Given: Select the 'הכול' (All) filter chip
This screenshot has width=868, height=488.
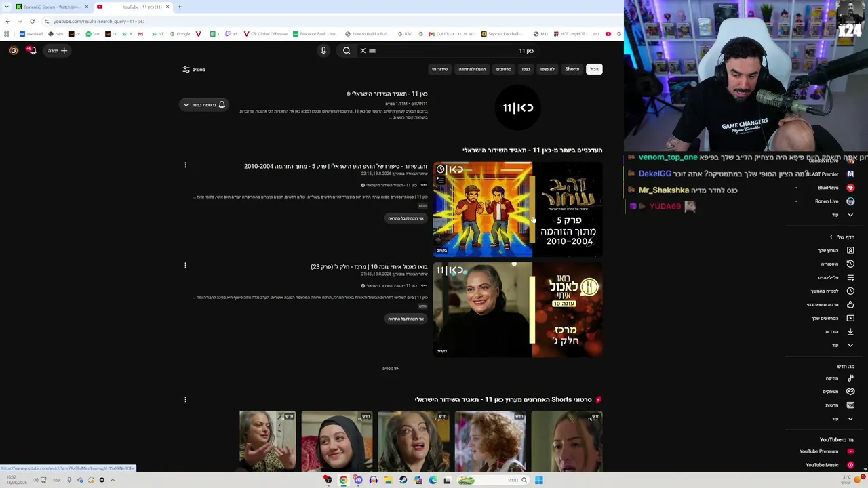Looking at the screenshot, I should [x=594, y=69].
